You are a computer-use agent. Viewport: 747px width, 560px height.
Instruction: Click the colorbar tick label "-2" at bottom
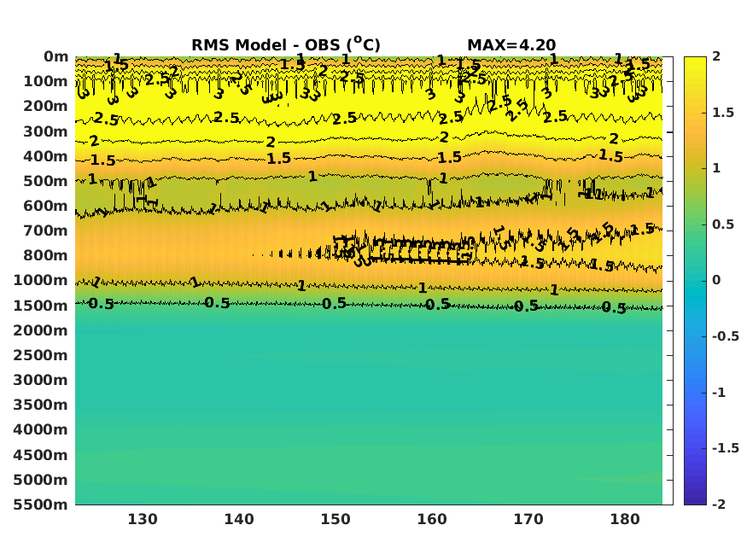click(719, 504)
